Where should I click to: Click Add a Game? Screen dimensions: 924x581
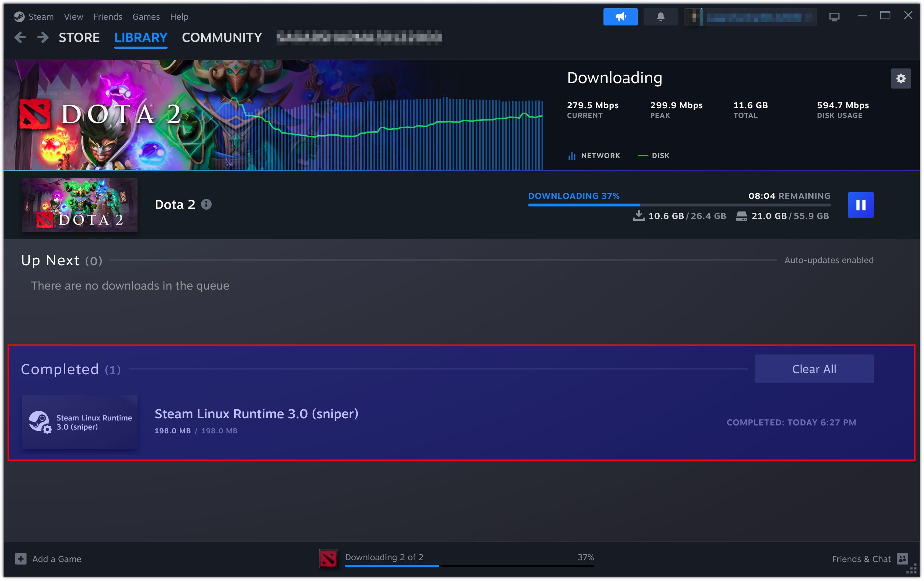[48, 559]
